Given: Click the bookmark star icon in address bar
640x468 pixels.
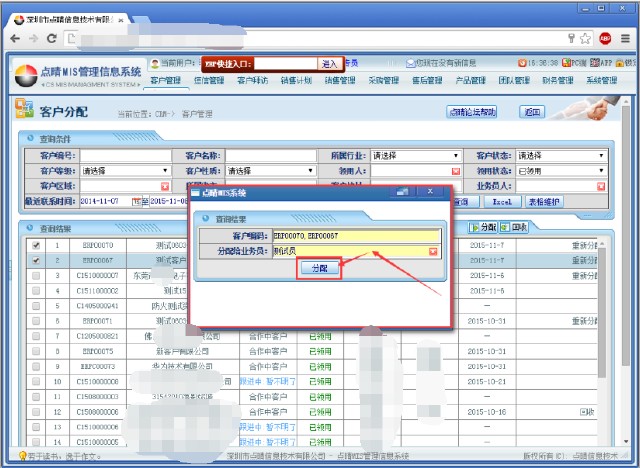Looking at the screenshot, I should 585,38.
